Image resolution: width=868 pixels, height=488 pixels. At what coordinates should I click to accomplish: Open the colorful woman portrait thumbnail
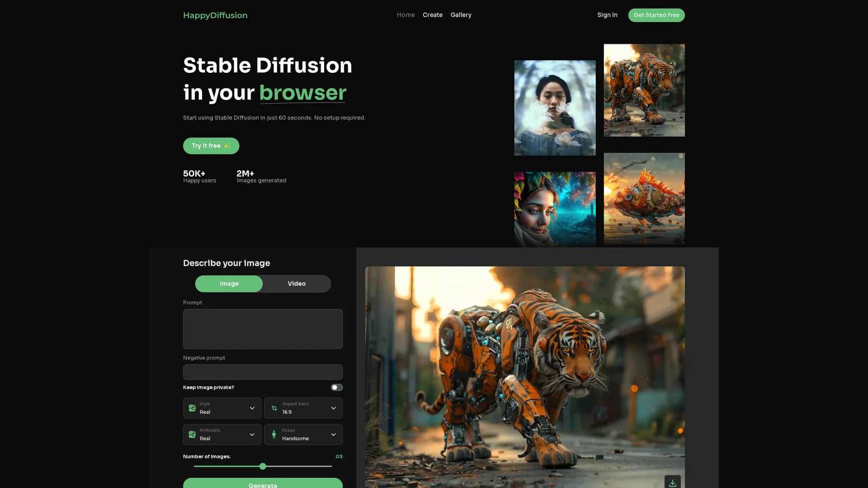(555, 209)
